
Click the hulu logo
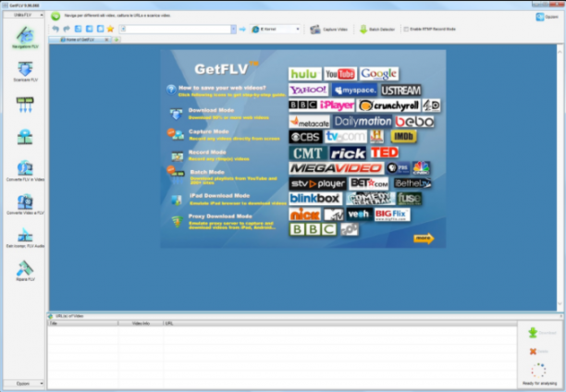click(304, 74)
